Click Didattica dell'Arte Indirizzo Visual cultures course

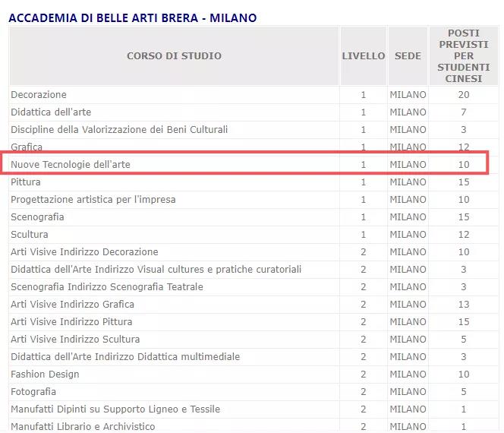pyautogui.click(x=156, y=269)
